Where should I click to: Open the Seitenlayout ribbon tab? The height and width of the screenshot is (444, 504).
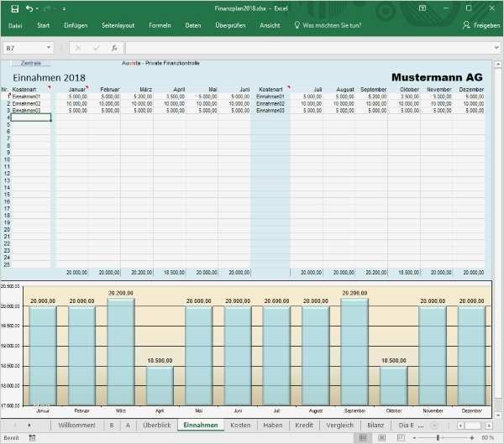click(x=118, y=25)
